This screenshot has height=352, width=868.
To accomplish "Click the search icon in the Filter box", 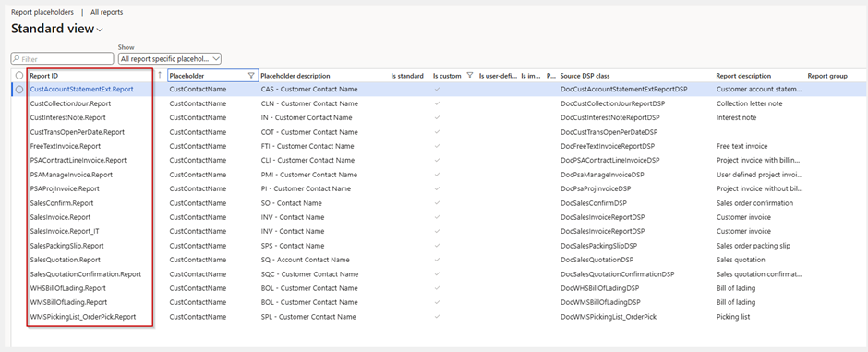I will (18, 59).
